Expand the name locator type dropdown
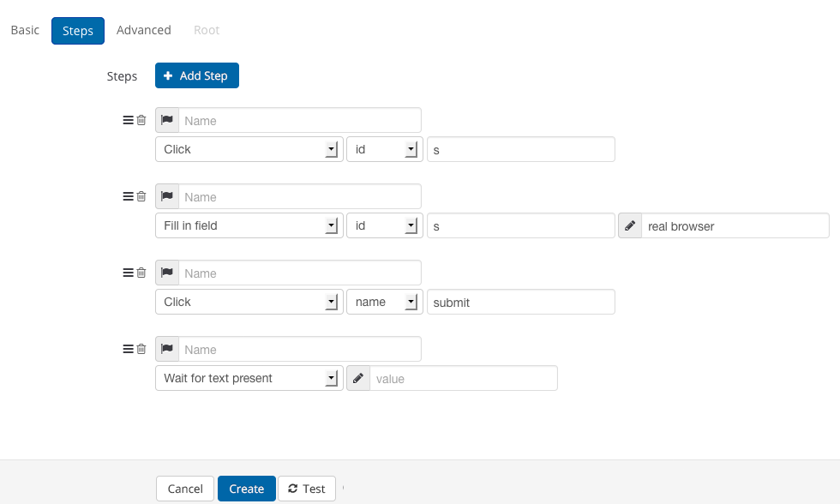The width and height of the screenshot is (840, 504). (385, 302)
